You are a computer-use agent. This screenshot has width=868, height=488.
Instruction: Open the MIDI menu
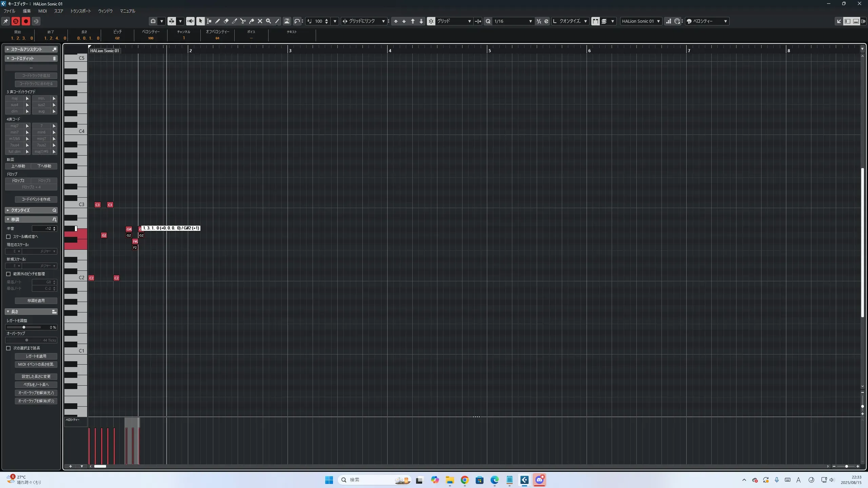(42, 11)
